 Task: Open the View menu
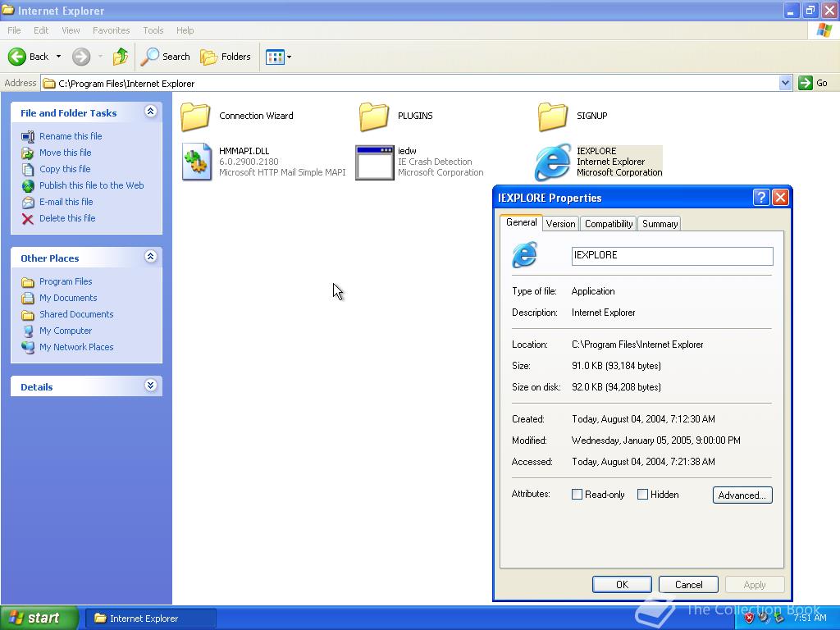coord(71,30)
